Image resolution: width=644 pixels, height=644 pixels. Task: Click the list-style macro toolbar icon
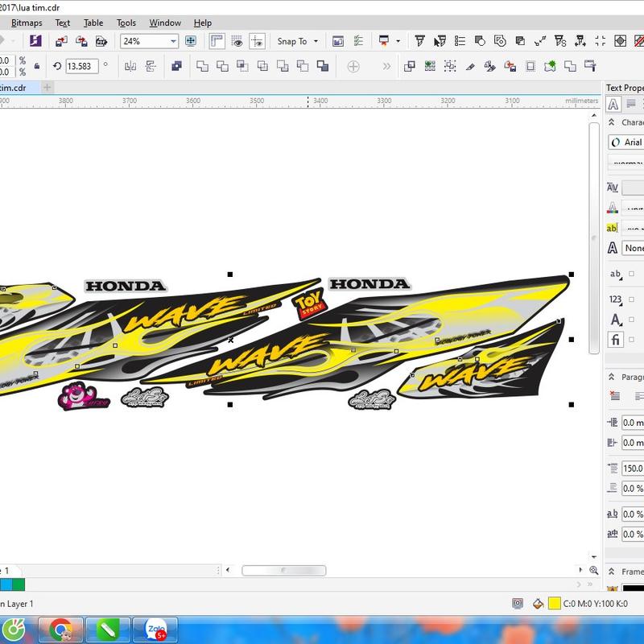coord(460,41)
